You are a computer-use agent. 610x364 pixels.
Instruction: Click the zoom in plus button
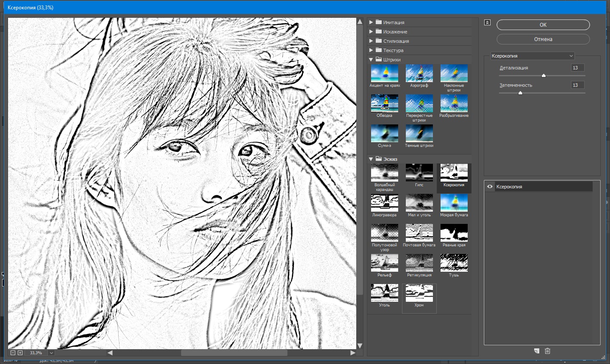(20, 353)
